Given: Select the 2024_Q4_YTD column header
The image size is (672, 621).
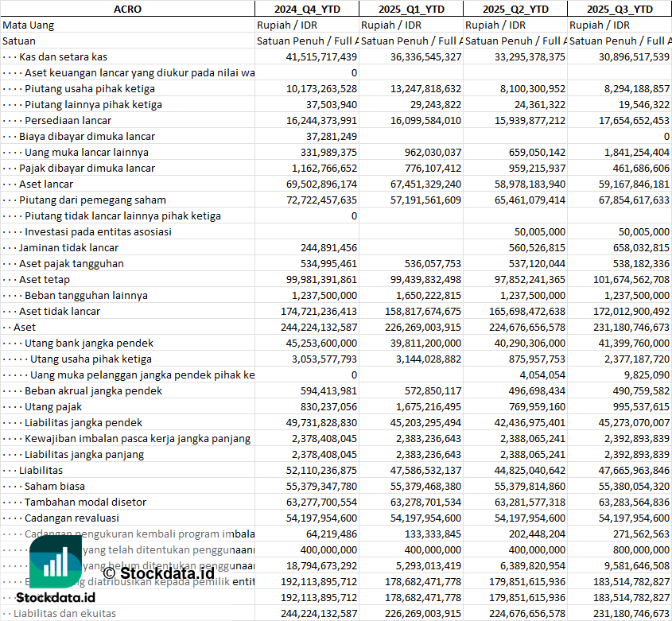Looking at the screenshot, I should pos(306,9).
